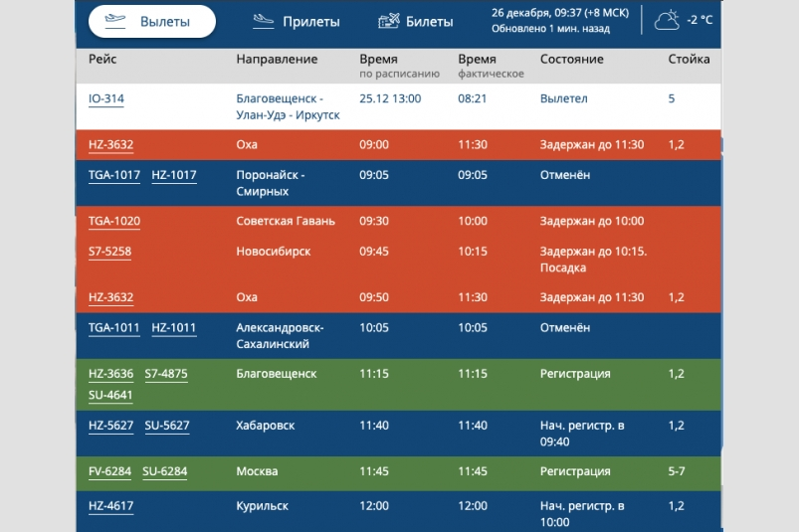Image resolution: width=799 pixels, height=532 pixels.
Task: Open flight IO-314 details
Action: pyautogui.click(x=106, y=99)
